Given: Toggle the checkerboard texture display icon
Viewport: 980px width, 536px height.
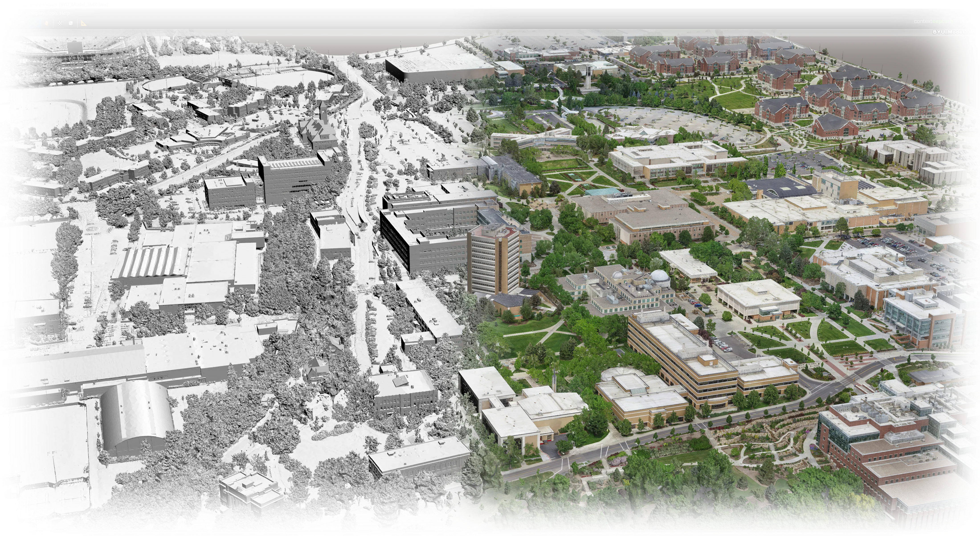Looking at the screenshot, I should click(x=60, y=23).
